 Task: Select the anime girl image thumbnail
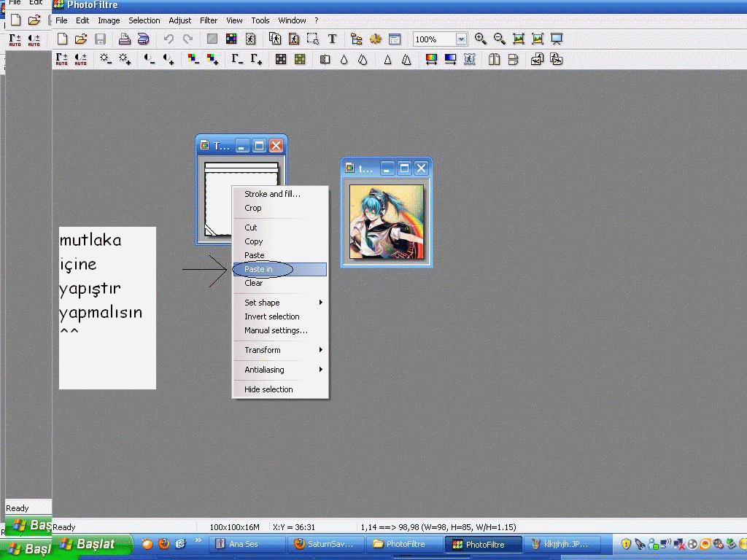click(386, 222)
